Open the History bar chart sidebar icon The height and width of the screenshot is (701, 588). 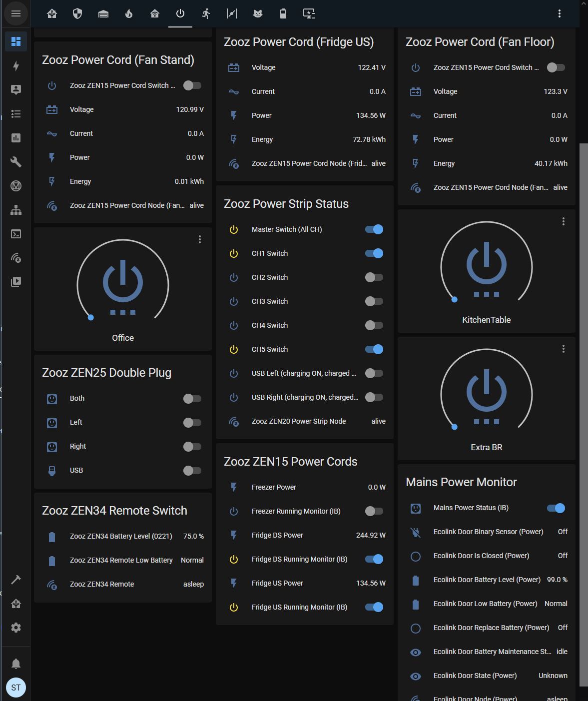tap(16, 138)
